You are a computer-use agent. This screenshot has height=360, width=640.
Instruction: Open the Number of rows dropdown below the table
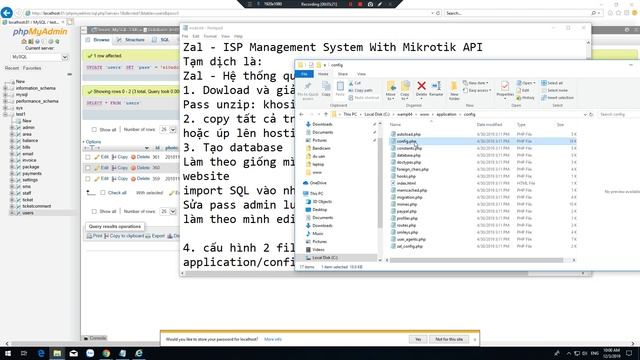[168, 211]
